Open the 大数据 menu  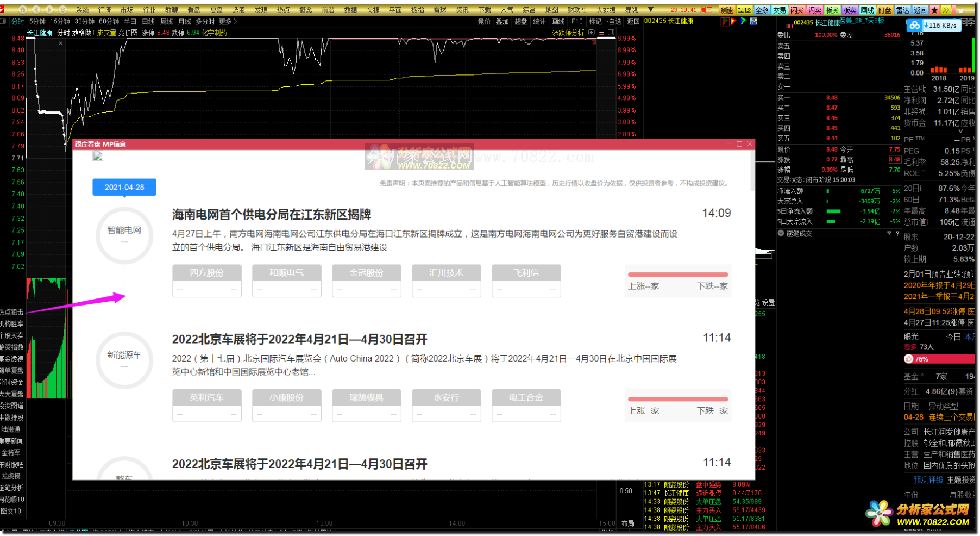(x=606, y=10)
